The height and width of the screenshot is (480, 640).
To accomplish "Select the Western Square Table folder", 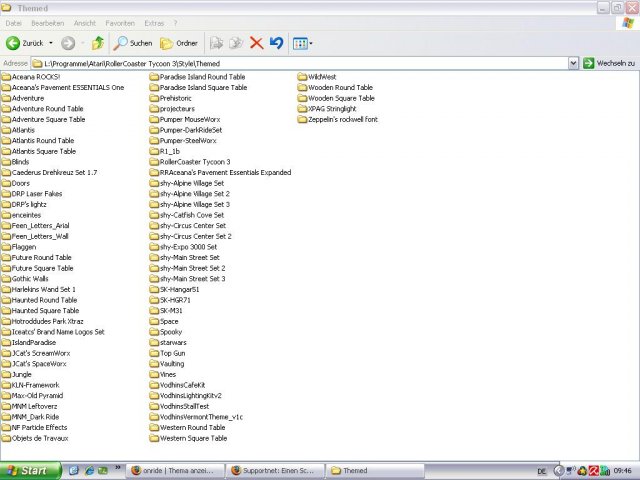I will (189, 438).
